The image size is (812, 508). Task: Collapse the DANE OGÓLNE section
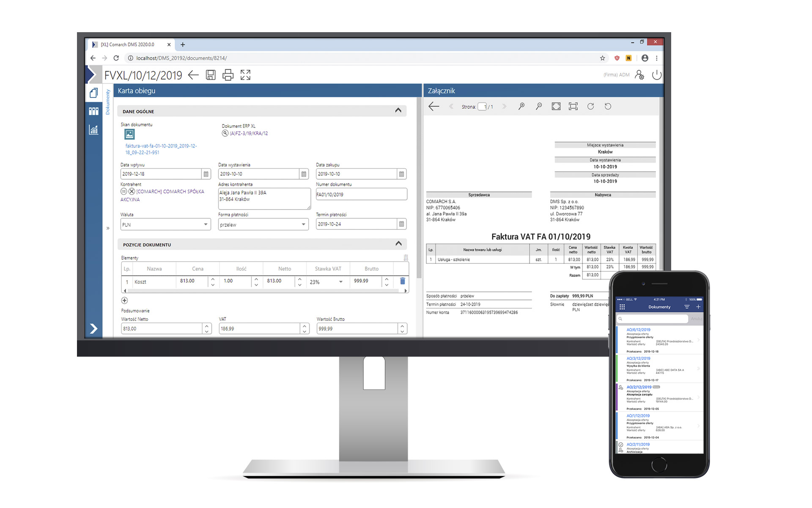coord(398,110)
